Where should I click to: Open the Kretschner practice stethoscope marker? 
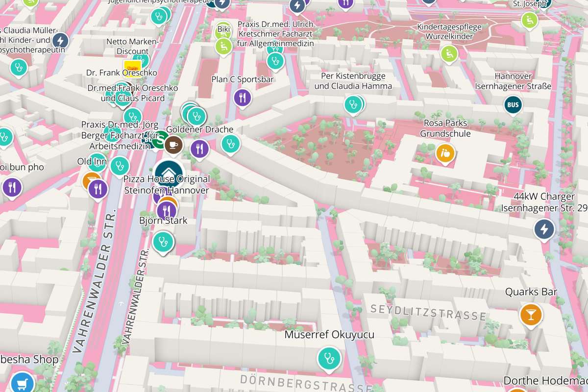[x=275, y=61]
